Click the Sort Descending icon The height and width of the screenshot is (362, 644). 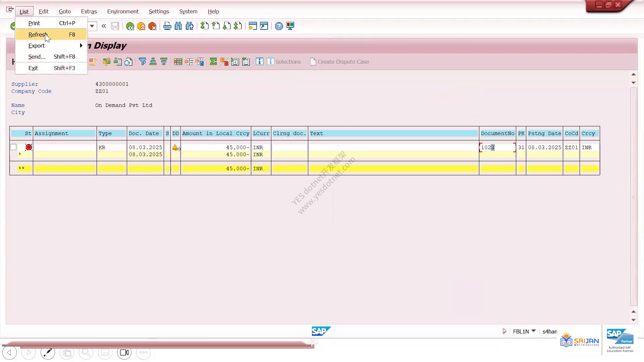164,62
